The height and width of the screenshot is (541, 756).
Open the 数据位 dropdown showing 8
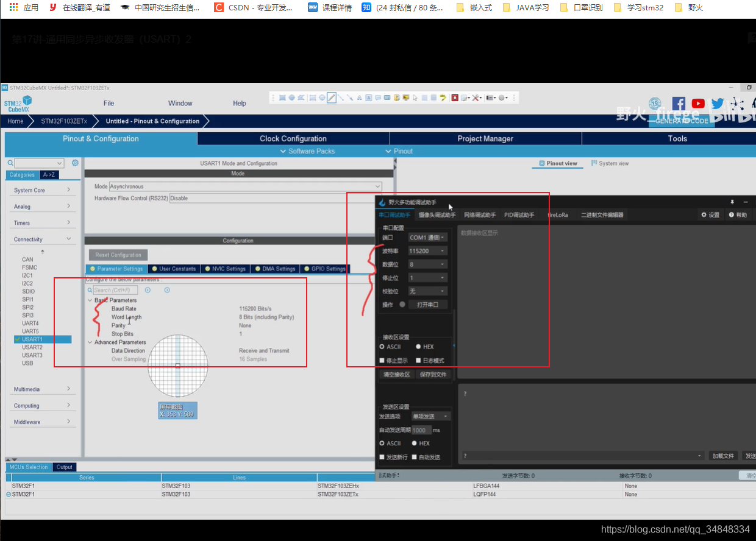(x=427, y=264)
